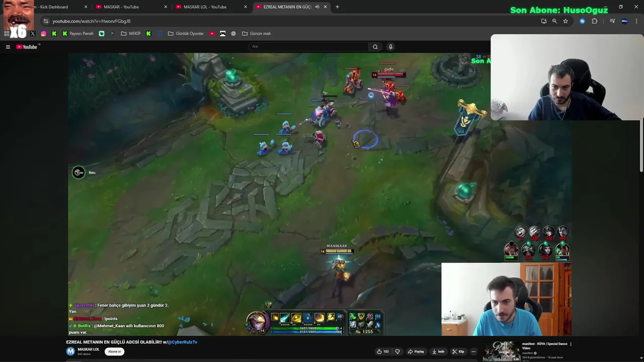Go to YouTube home via the logo
This screenshot has height=362, width=644.
click(x=27, y=47)
